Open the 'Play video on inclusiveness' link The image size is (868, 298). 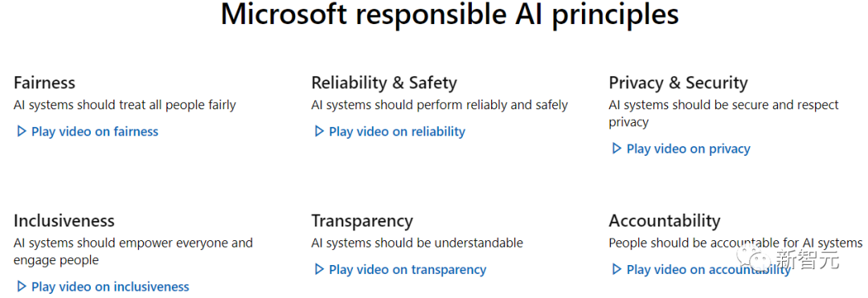pyautogui.click(x=103, y=287)
